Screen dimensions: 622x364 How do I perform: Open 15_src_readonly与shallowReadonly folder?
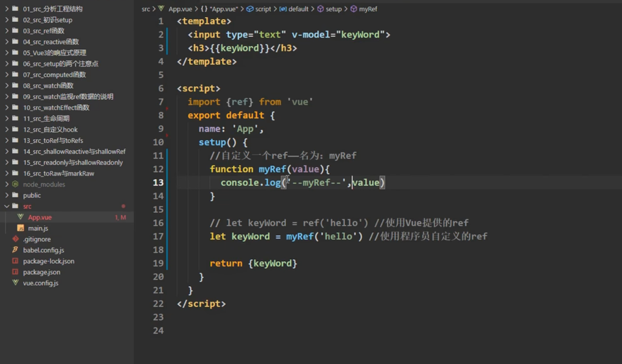point(73,162)
